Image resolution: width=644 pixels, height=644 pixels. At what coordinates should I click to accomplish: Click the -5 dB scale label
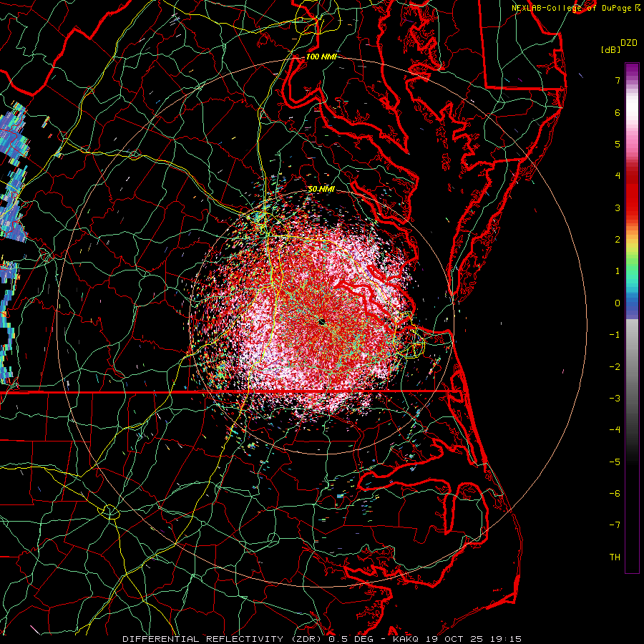click(x=615, y=462)
